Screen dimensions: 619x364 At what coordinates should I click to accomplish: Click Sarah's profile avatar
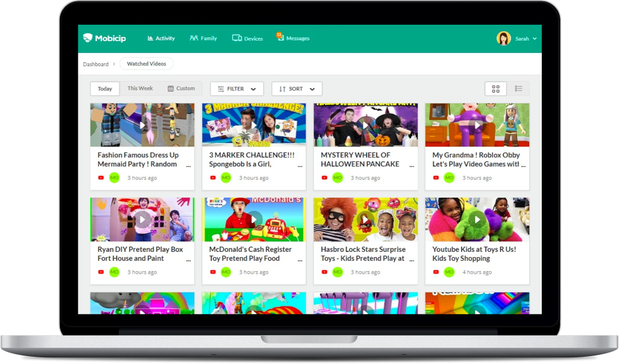503,39
